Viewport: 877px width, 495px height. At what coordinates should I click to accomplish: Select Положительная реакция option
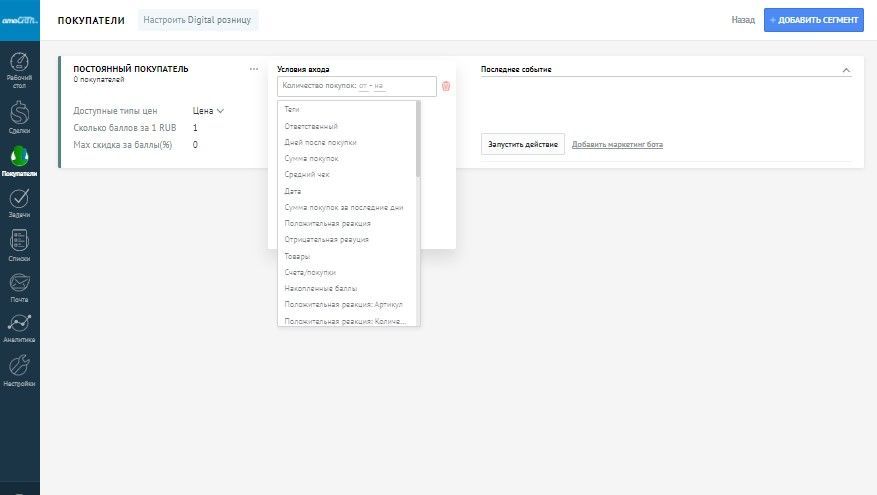328,224
